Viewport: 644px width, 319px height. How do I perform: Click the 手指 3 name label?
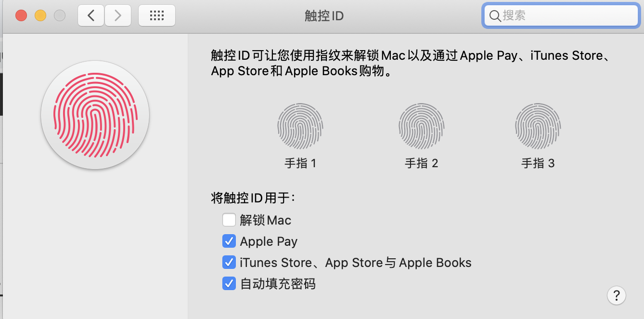pos(538,163)
